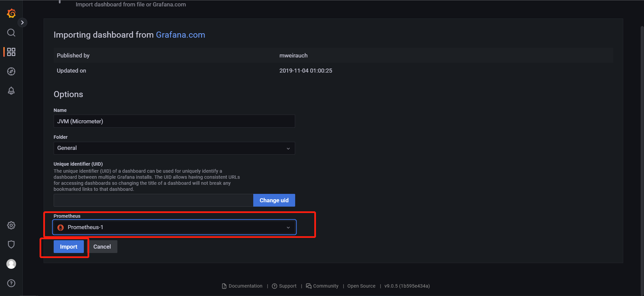This screenshot has width=644, height=296.
Task: Click the Name field containing JVM (Micrometer)
Action: 174,121
